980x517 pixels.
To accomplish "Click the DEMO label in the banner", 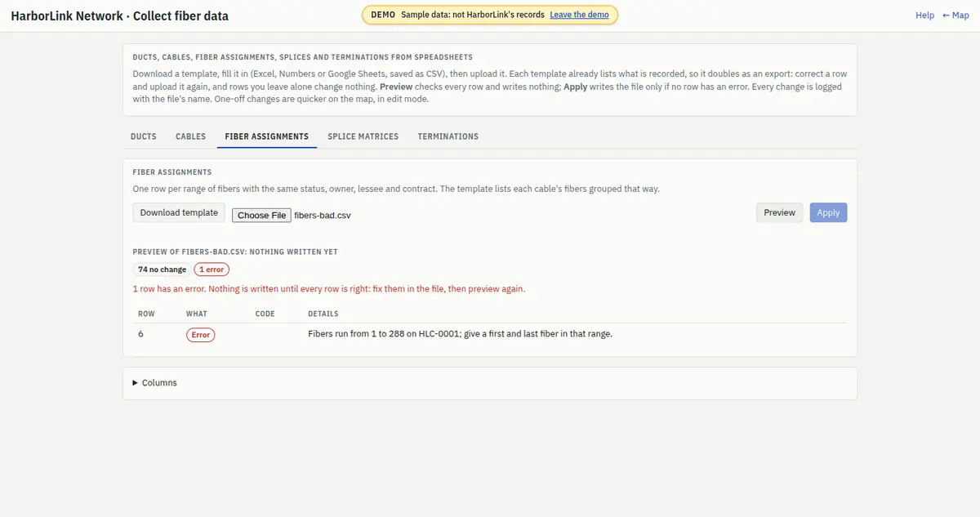I will point(383,15).
